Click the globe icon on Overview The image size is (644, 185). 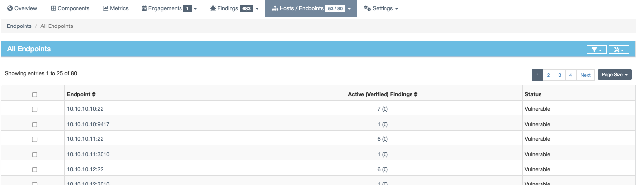click(10, 8)
